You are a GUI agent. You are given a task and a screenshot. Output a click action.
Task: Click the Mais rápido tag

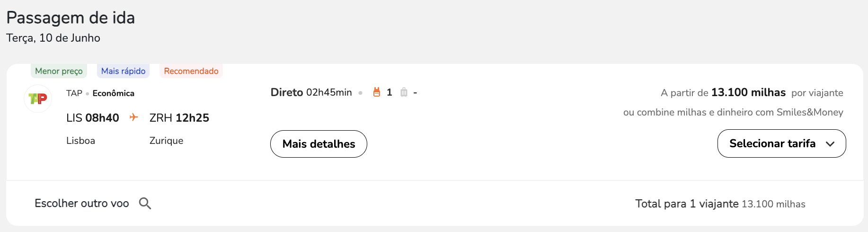(x=123, y=71)
